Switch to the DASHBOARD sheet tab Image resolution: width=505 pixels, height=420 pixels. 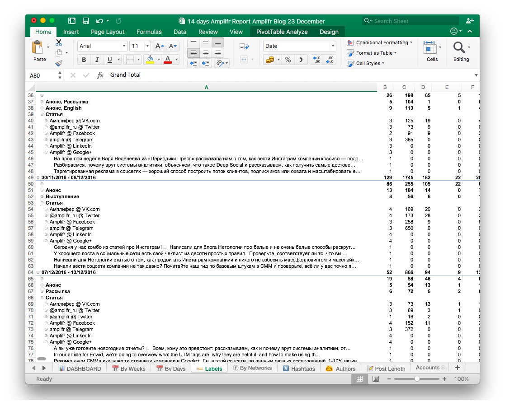80,369
